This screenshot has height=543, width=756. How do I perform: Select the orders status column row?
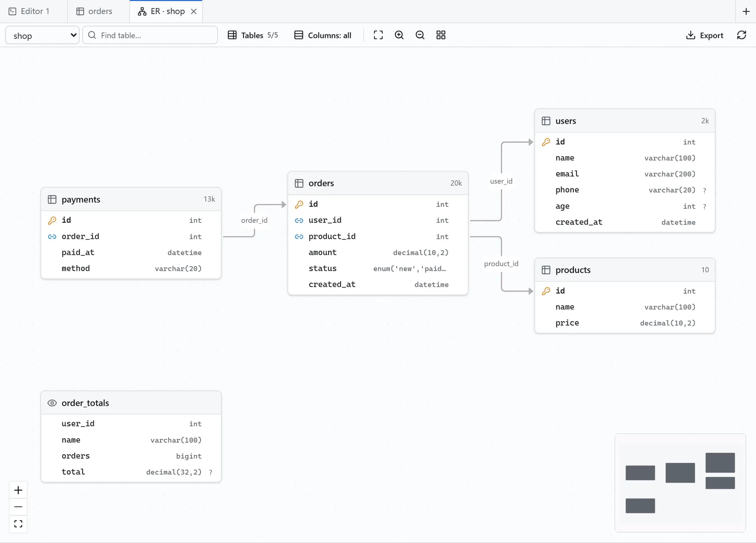tap(378, 268)
